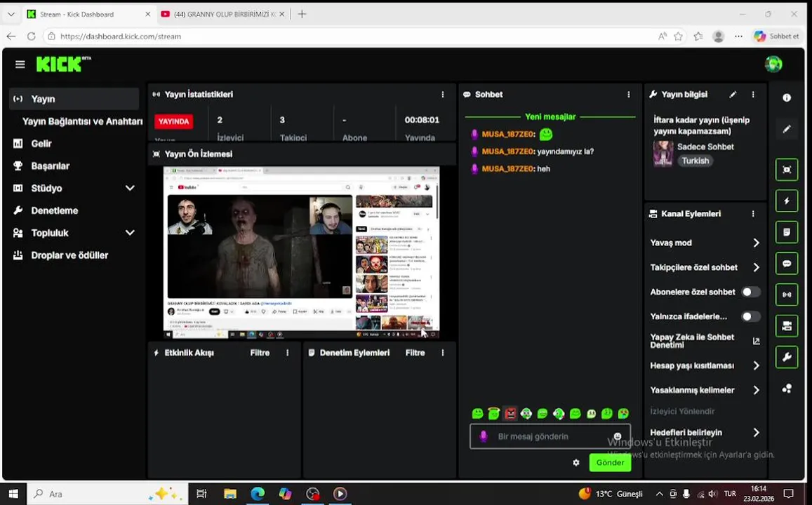Pick the pale white-green emote
Image resolution: width=812 pixels, height=505 pixels.
592,413
